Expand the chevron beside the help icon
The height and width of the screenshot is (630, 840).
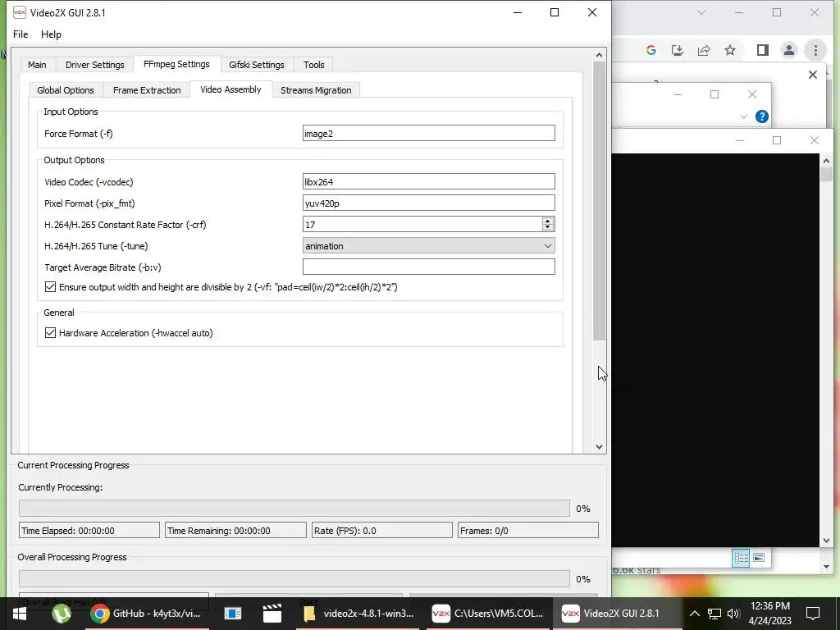coord(743,116)
